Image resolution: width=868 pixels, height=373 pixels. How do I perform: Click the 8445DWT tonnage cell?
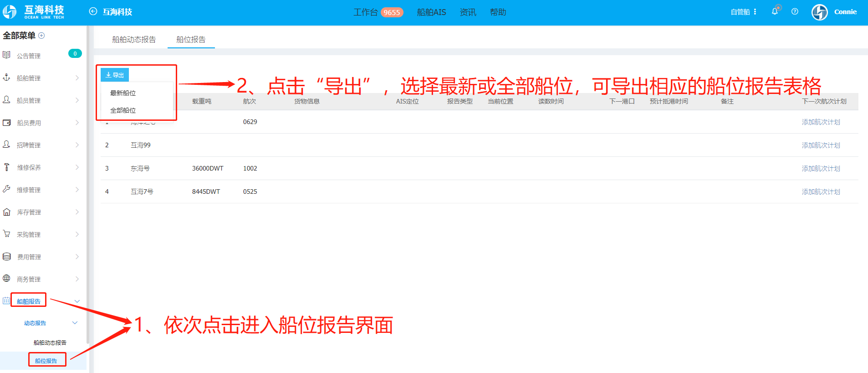[206, 192]
